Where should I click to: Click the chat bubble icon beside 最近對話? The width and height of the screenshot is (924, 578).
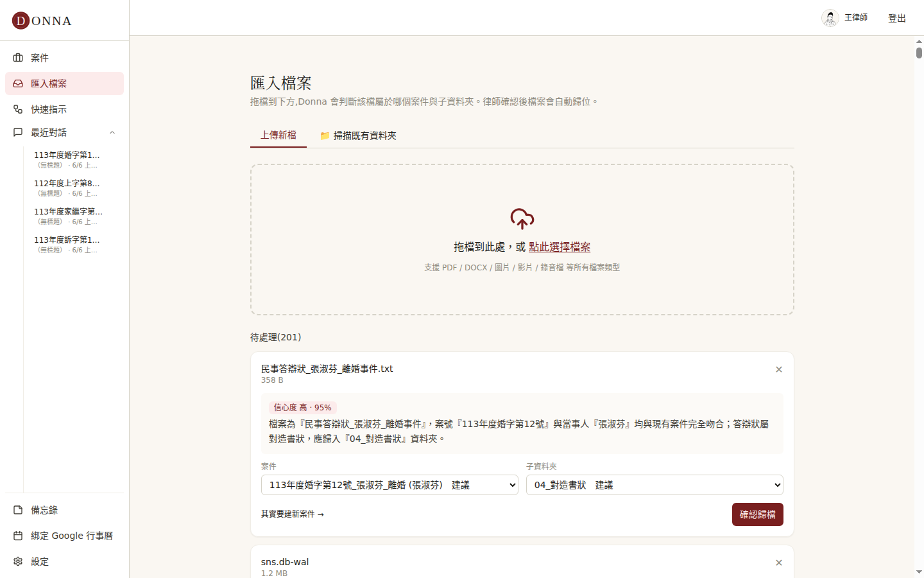click(x=18, y=132)
